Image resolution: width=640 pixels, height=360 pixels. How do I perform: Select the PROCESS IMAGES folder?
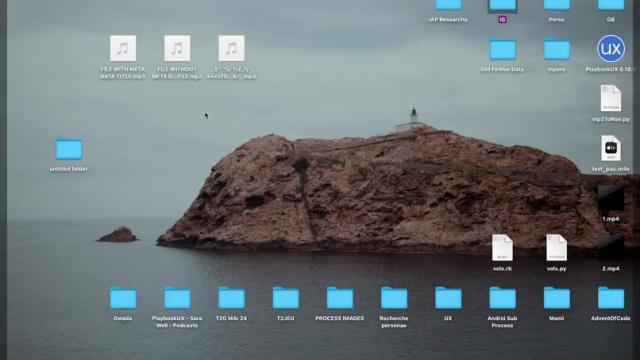tap(340, 298)
